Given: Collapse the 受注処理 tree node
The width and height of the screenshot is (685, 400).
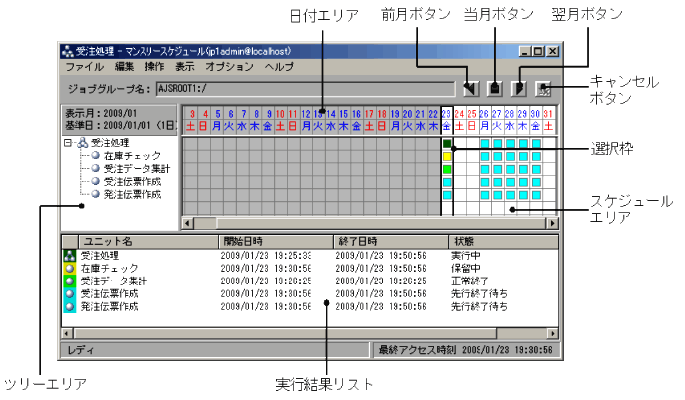Looking at the screenshot, I should point(68,143).
